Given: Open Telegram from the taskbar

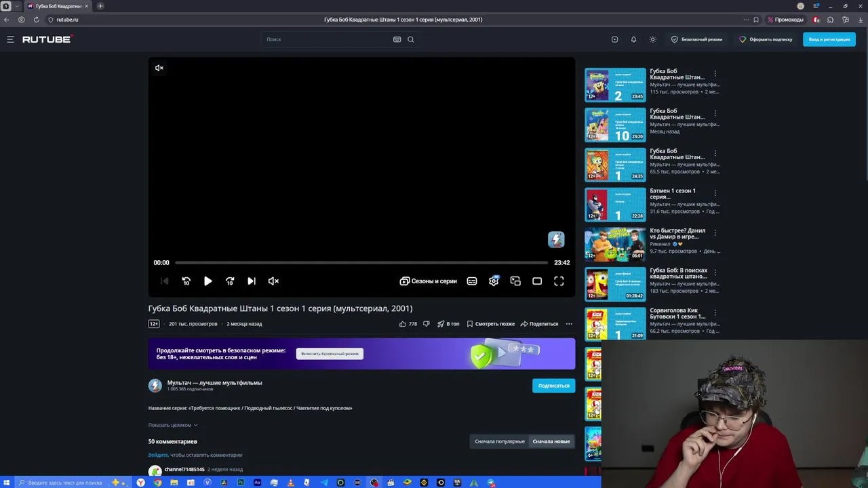Looking at the screenshot, I should pos(324,483).
